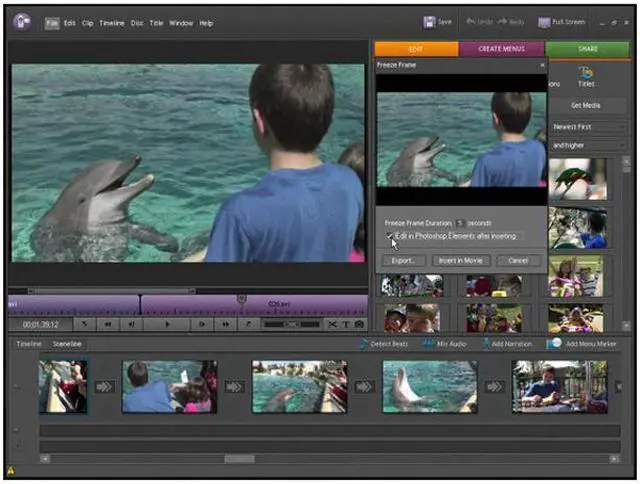Open the Timeline menu
The height and width of the screenshot is (484, 640).
pyautogui.click(x=111, y=23)
